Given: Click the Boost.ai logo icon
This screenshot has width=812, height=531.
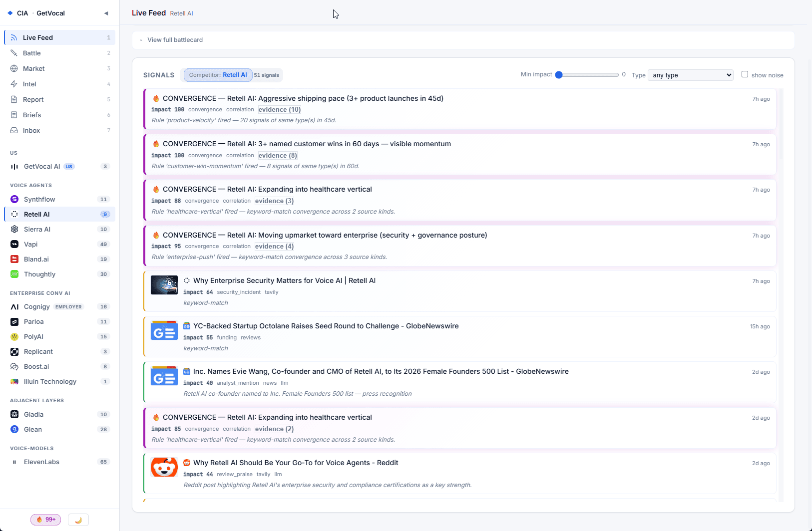Looking at the screenshot, I should 14,366.
